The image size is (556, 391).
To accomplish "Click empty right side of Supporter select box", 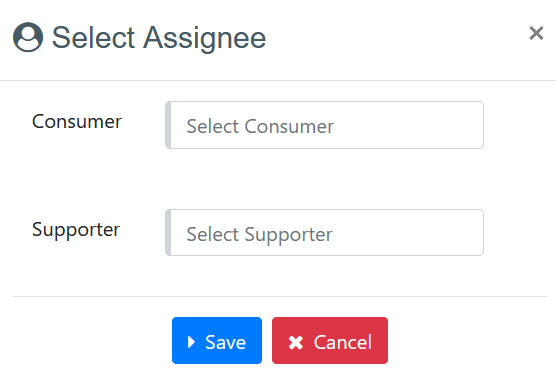I will (x=408, y=233).
